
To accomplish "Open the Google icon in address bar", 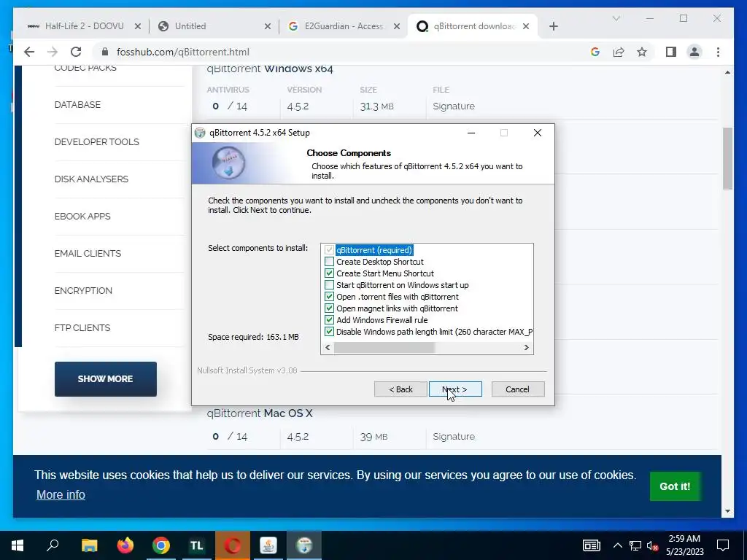I will (595, 52).
